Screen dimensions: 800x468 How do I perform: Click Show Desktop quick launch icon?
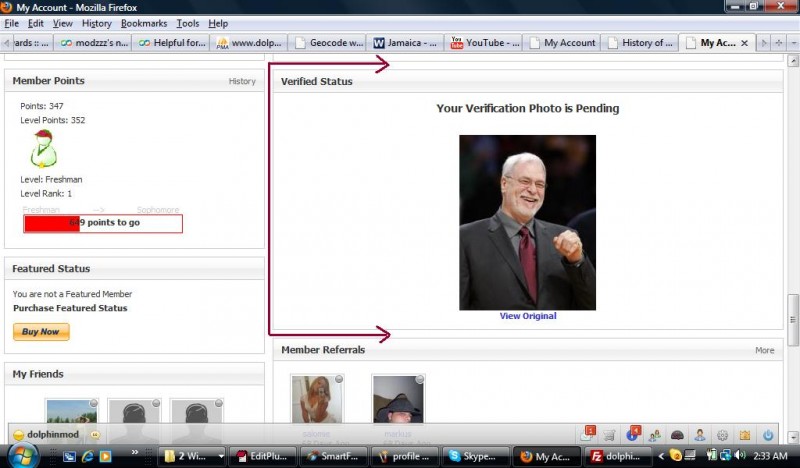(x=69, y=456)
